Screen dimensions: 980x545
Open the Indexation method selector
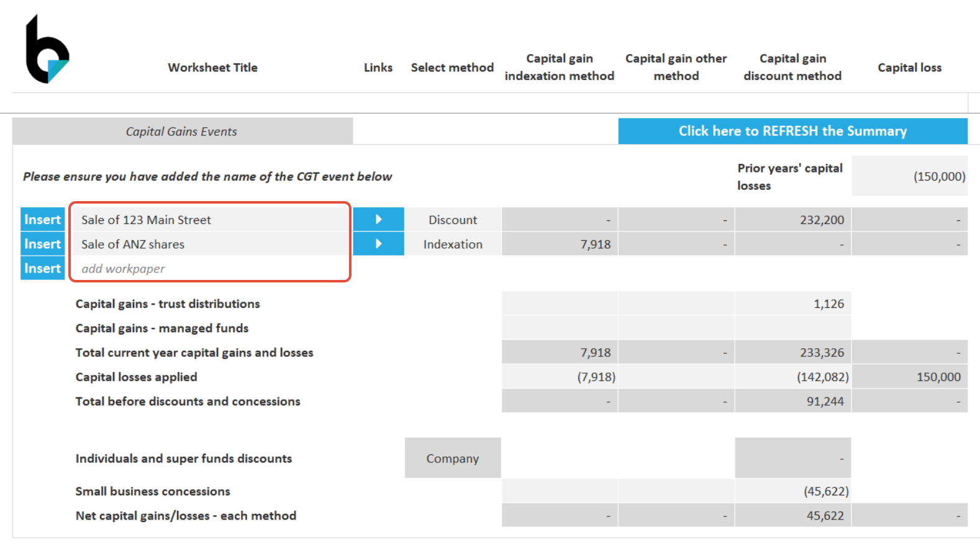pos(453,244)
